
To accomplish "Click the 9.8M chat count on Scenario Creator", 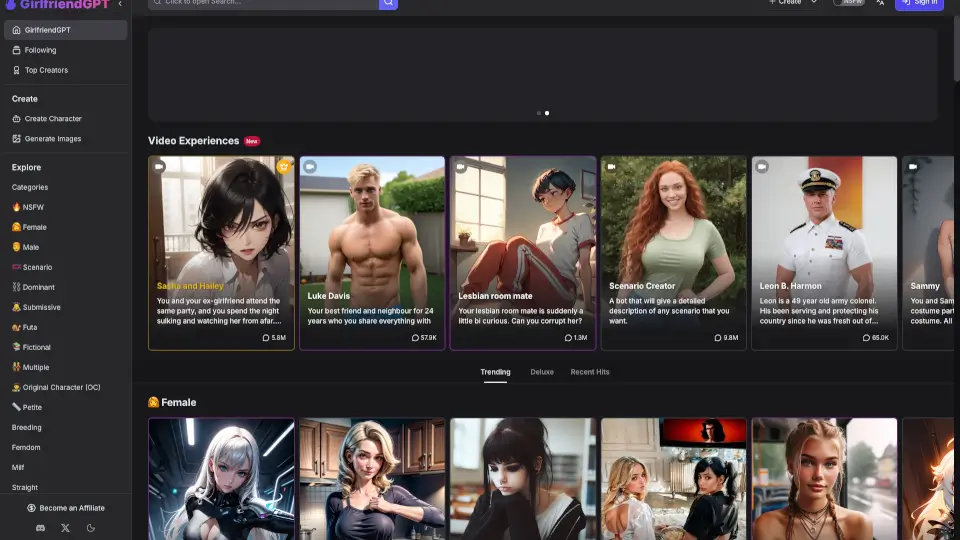I will [x=726, y=338].
